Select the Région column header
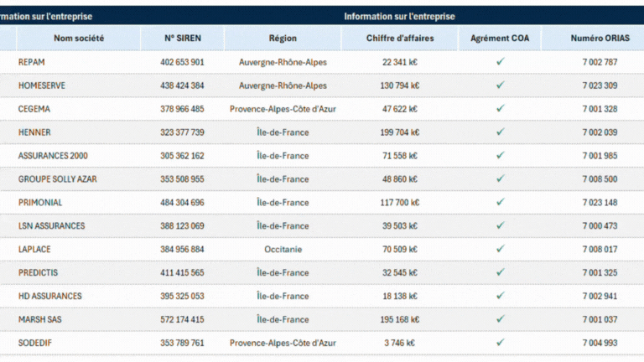Screen dimensions: 644x362 click(x=283, y=39)
